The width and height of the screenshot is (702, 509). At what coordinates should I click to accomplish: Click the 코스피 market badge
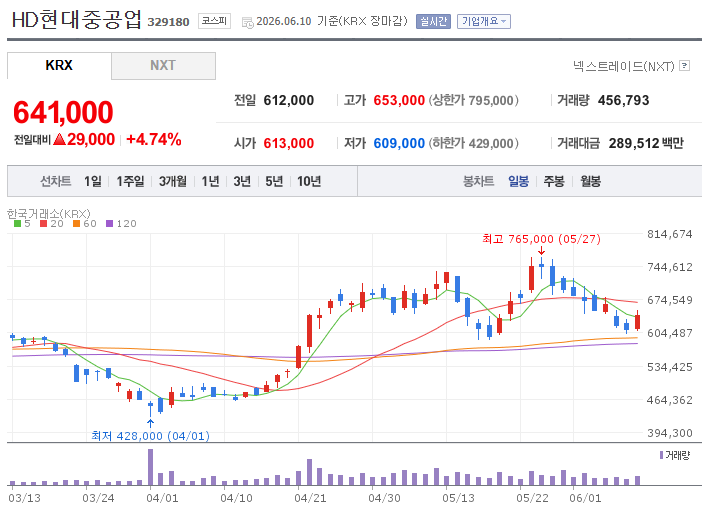coord(214,21)
